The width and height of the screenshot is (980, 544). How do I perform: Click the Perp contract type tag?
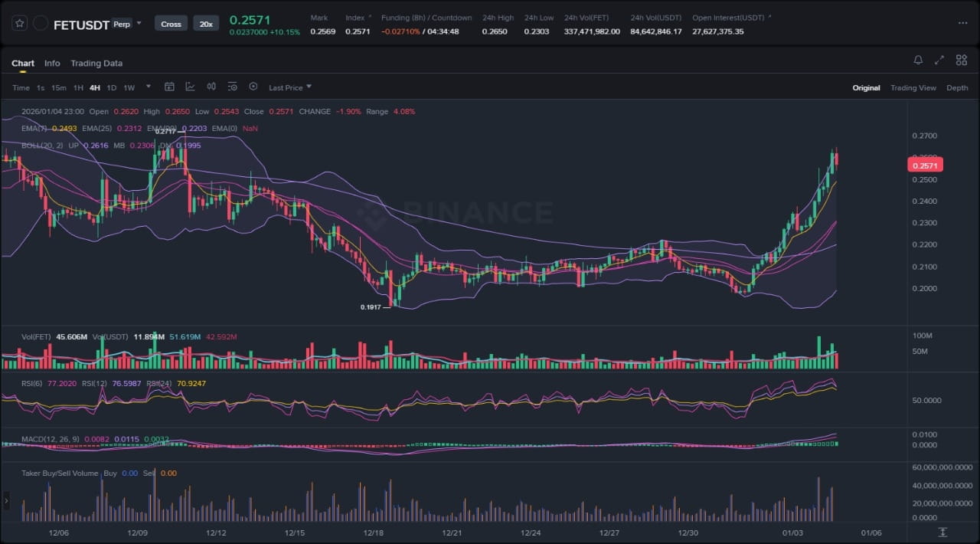(121, 24)
